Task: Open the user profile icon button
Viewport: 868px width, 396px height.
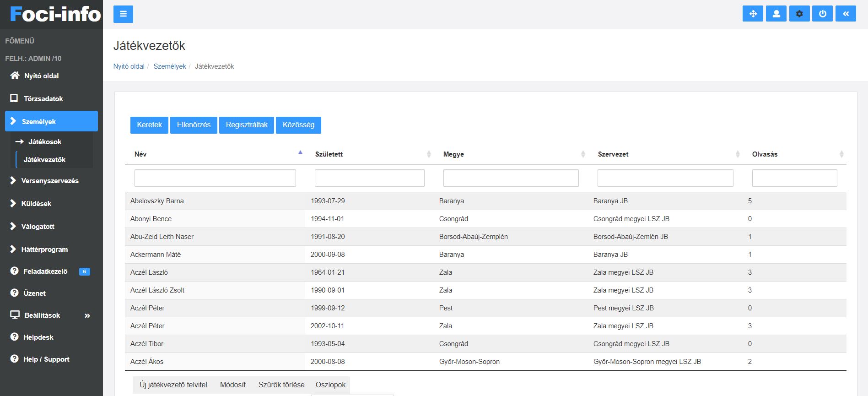Action: click(x=776, y=14)
